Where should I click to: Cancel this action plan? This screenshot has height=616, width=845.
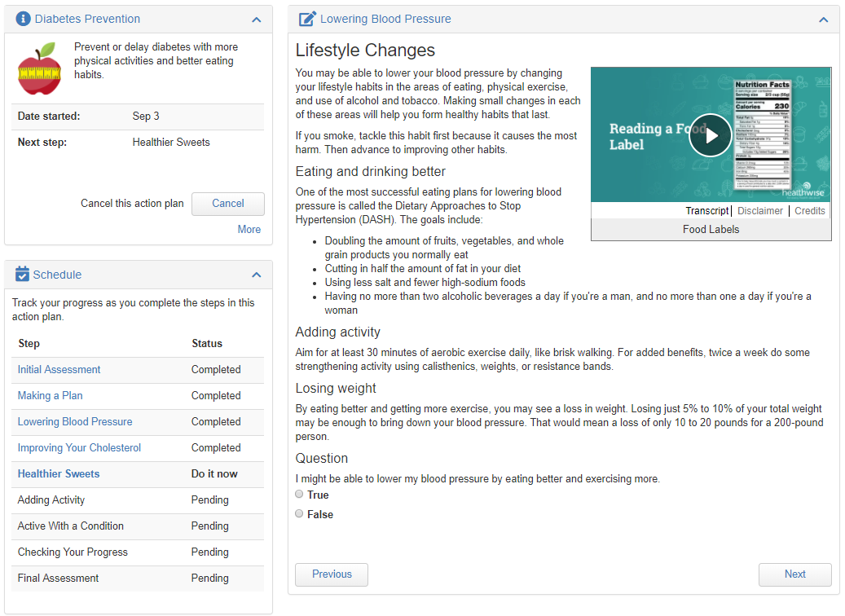[228, 204]
